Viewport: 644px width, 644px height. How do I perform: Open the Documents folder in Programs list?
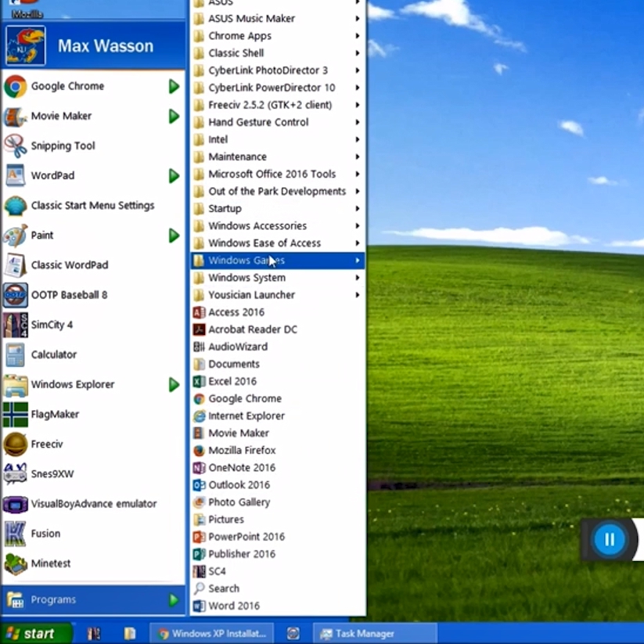click(278, 364)
